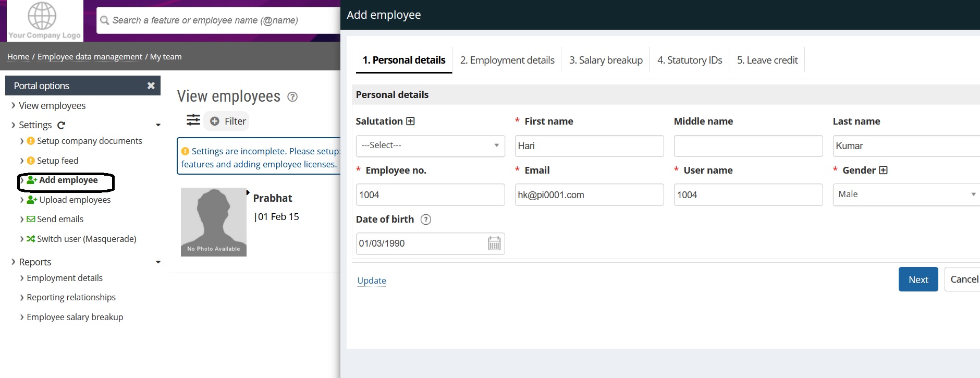
Task: Open the Gender dropdown showing Male
Action: (907, 194)
